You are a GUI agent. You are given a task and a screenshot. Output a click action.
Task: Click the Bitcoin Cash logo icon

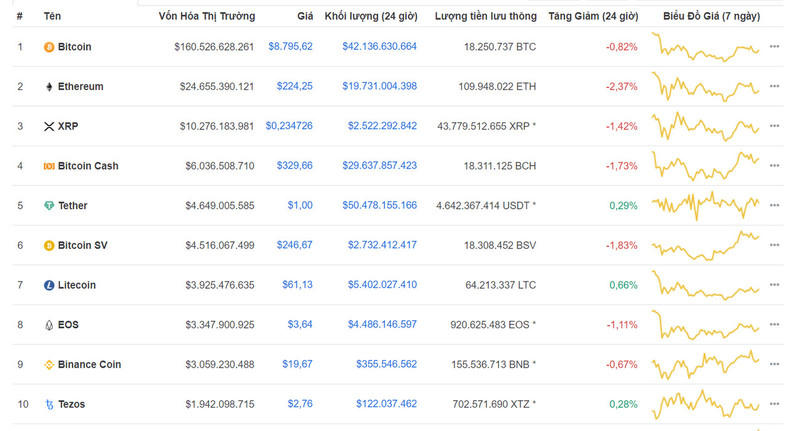[49, 166]
